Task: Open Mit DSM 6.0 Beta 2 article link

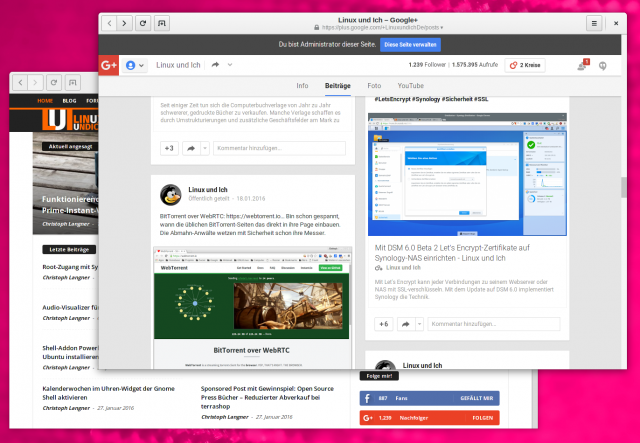Action: tap(452, 253)
